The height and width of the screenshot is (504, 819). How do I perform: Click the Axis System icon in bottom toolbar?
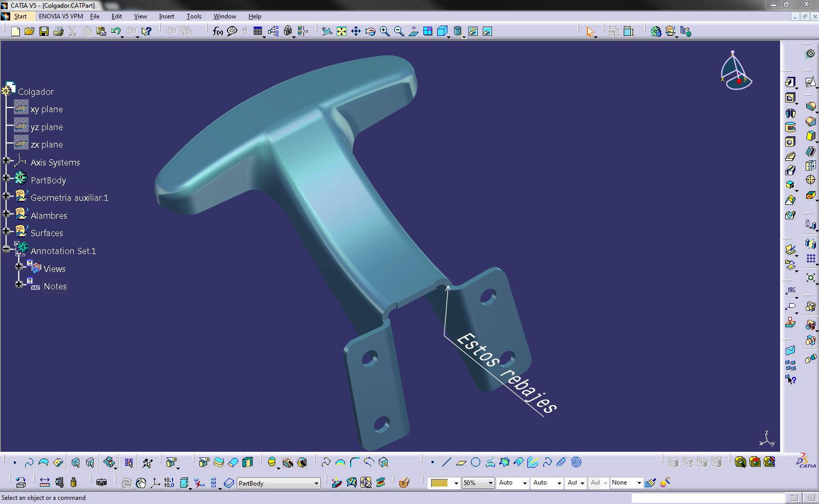[155, 482]
